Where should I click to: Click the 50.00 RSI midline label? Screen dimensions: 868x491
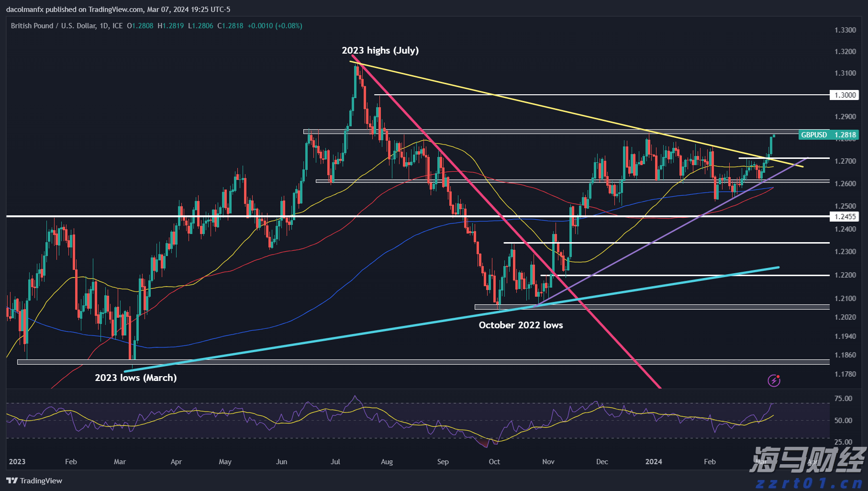point(843,420)
